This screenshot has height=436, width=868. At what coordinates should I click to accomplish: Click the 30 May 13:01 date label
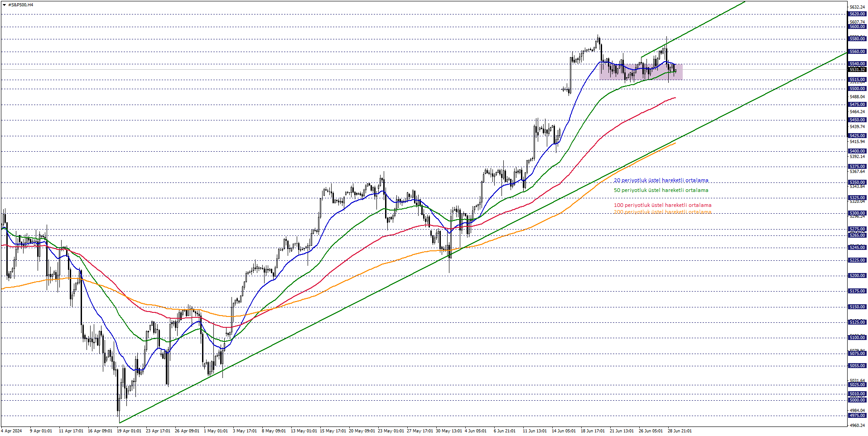[449, 431]
